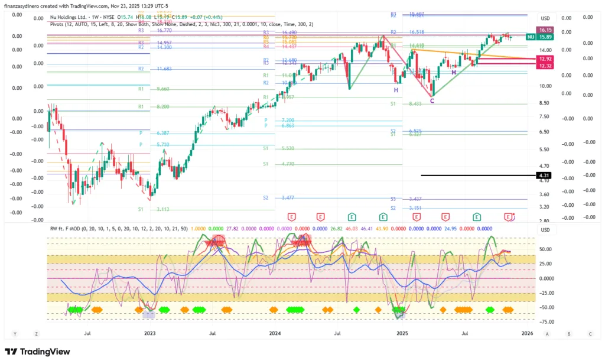Click the C button at bottom right corner
The image size is (605, 364).
click(589, 333)
